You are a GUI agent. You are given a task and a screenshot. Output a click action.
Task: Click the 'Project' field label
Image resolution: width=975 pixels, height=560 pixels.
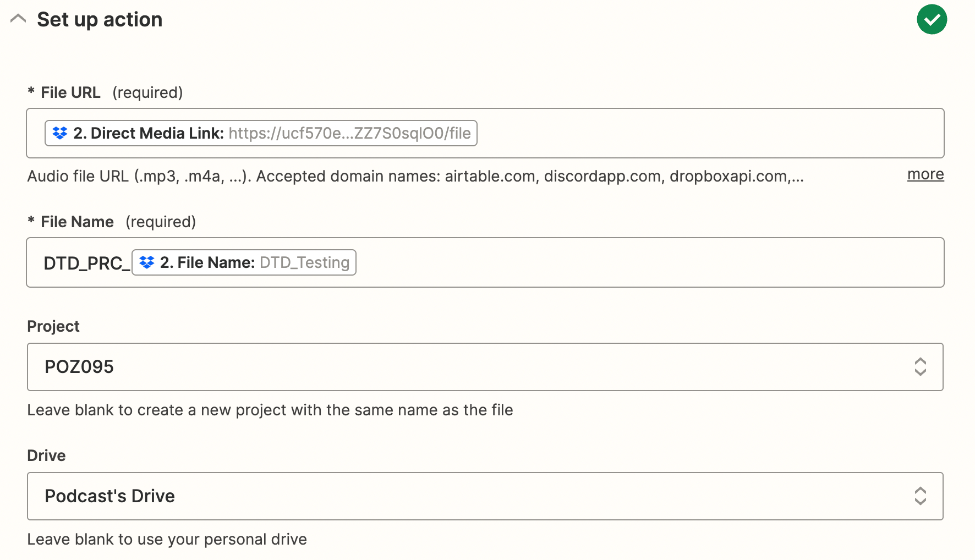pos(53,326)
